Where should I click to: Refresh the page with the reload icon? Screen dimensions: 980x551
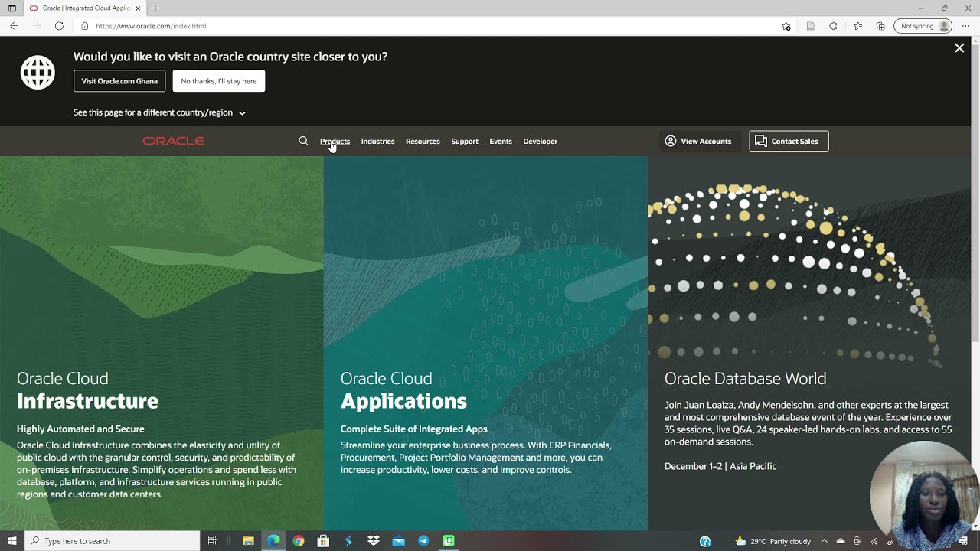click(59, 26)
